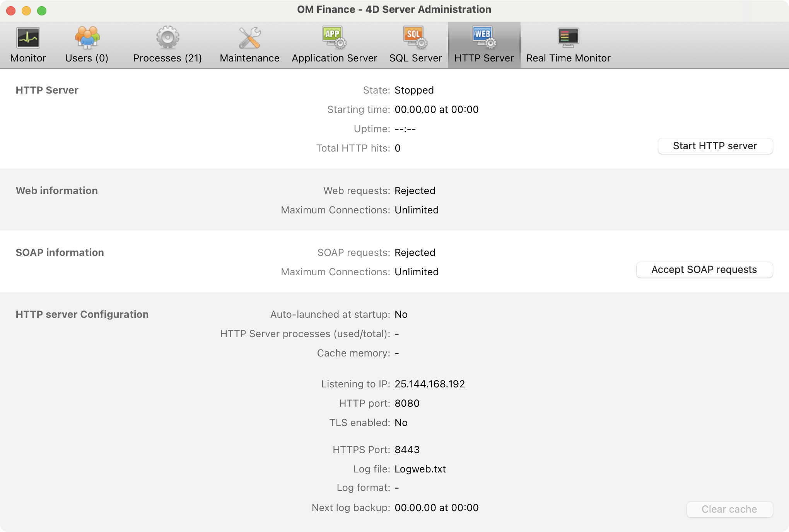Screen dimensions: 789x532
Task: Switch to the Users (0) tab label
Action: pos(87,58)
